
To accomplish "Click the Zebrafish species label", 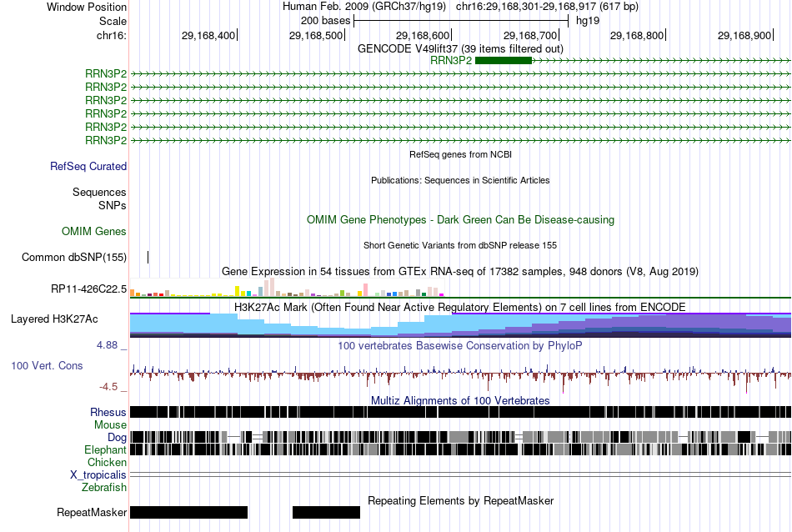I will (x=104, y=487).
